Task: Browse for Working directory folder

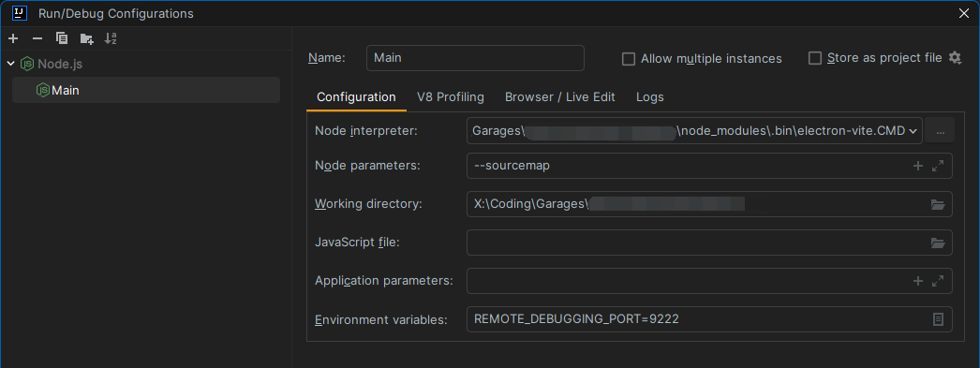Action: [x=938, y=204]
